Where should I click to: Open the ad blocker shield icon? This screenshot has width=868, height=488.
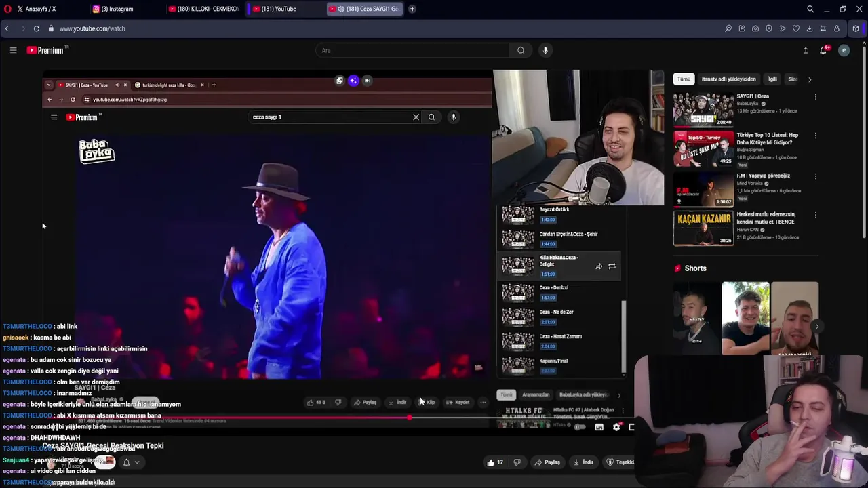pos(769,28)
